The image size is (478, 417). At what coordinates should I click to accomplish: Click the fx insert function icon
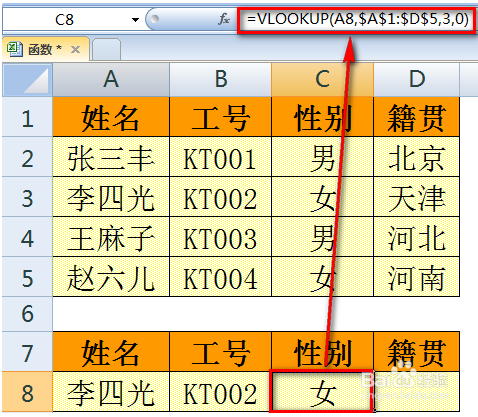click(x=224, y=20)
